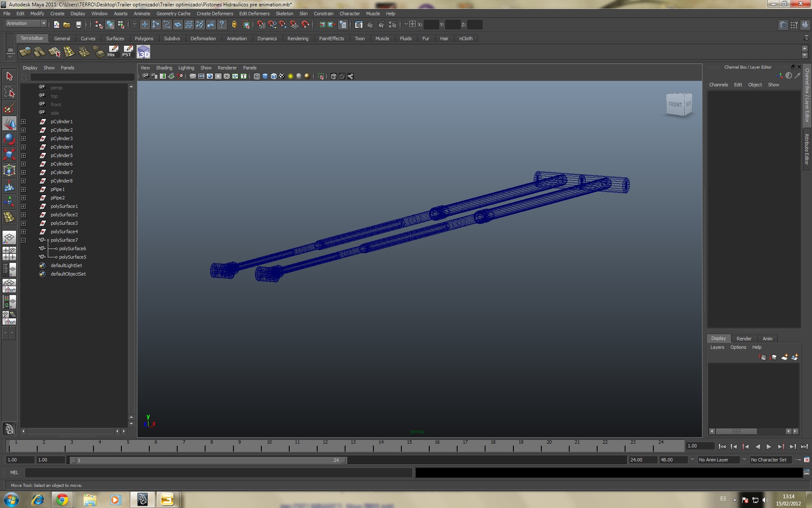Open scene with folder icon
This screenshot has width=812, height=508.
[x=67, y=25]
